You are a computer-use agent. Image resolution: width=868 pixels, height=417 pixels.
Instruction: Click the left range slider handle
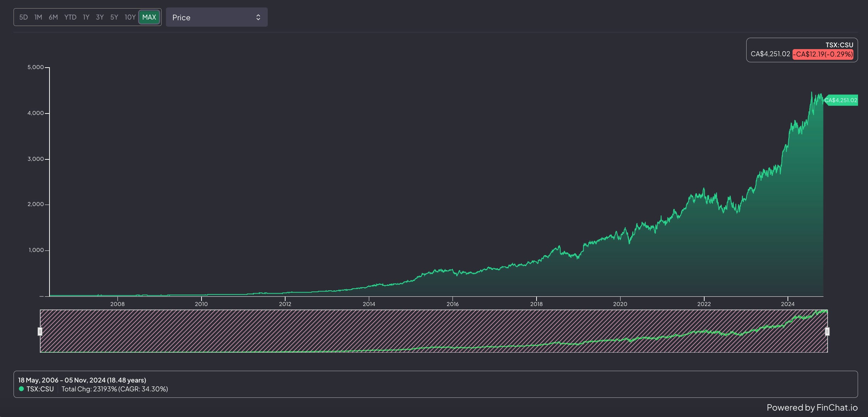(40, 332)
